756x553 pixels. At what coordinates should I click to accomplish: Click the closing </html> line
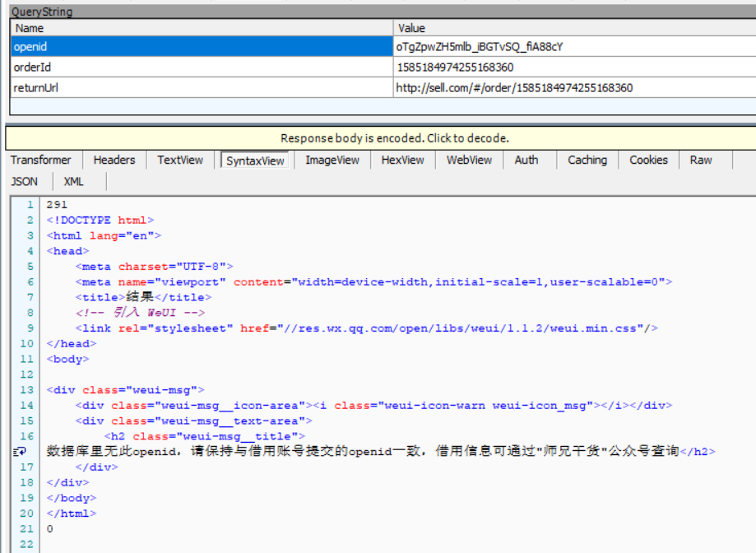pyautogui.click(x=72, y=513)
